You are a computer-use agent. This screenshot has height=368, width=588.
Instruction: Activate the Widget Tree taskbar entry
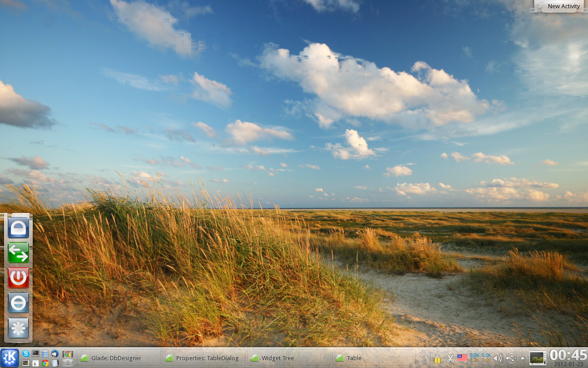pyautogui.click(x=289, y=358)
